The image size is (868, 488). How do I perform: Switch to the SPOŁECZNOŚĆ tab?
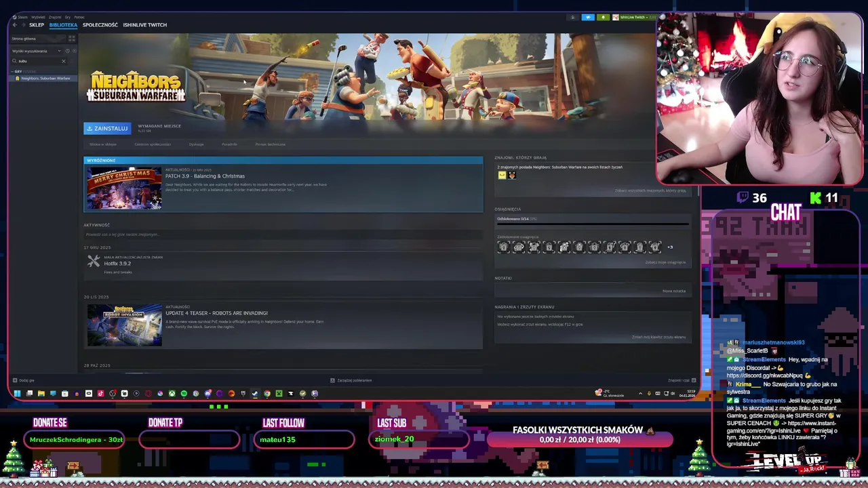coord(100,25)
